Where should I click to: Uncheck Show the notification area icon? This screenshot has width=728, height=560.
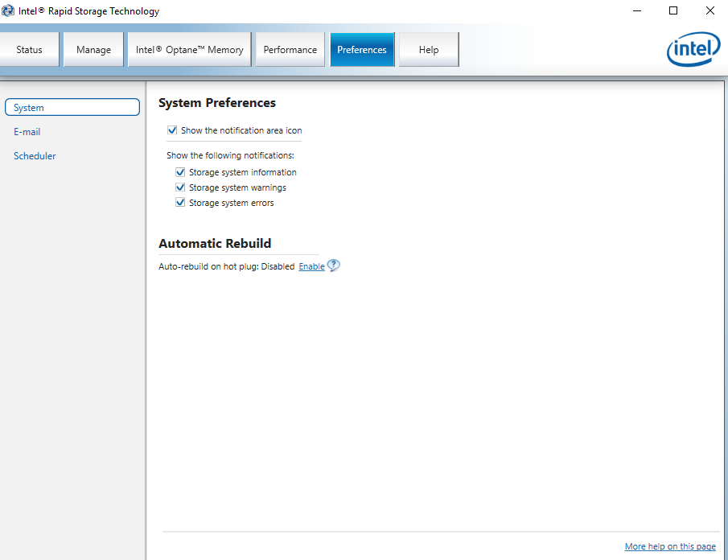(172, 130)
